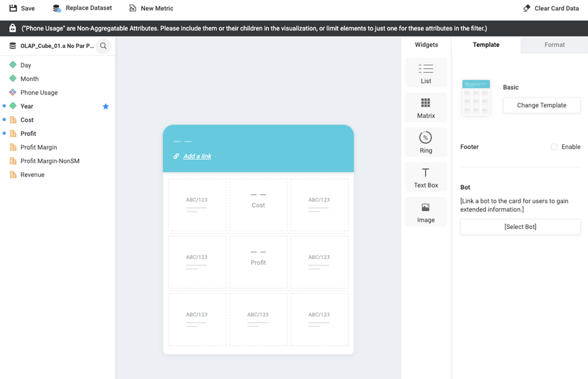
Task: Select the Ring widget
Action: click(426, 142)
